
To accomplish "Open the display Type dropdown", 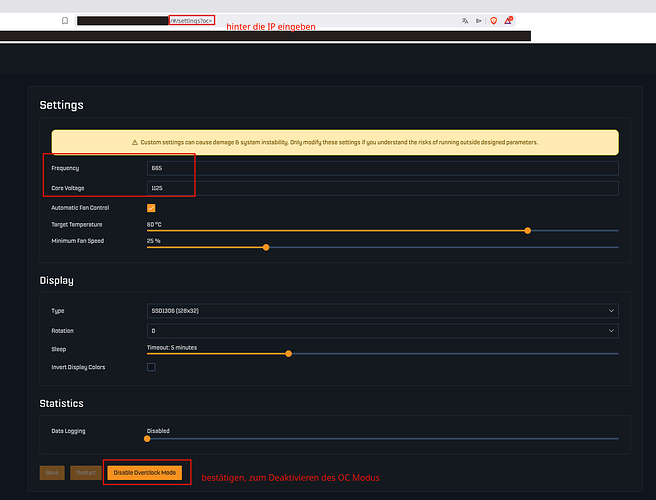I will click(382, 311).
